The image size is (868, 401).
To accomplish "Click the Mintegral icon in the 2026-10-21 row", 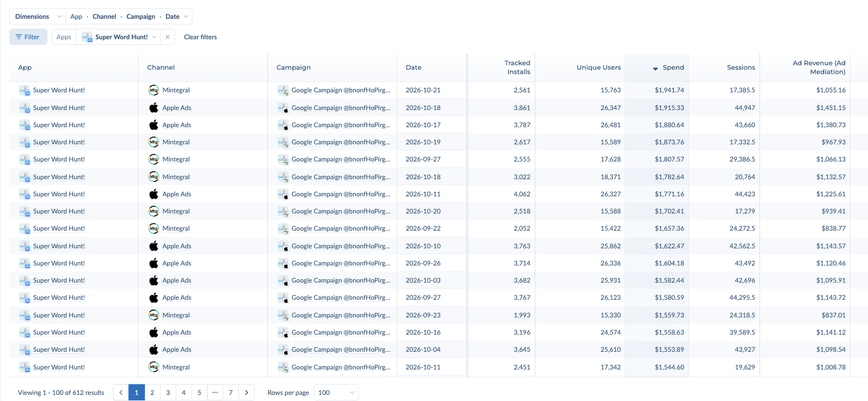I will pyautogui.click(x=154, y=90).
